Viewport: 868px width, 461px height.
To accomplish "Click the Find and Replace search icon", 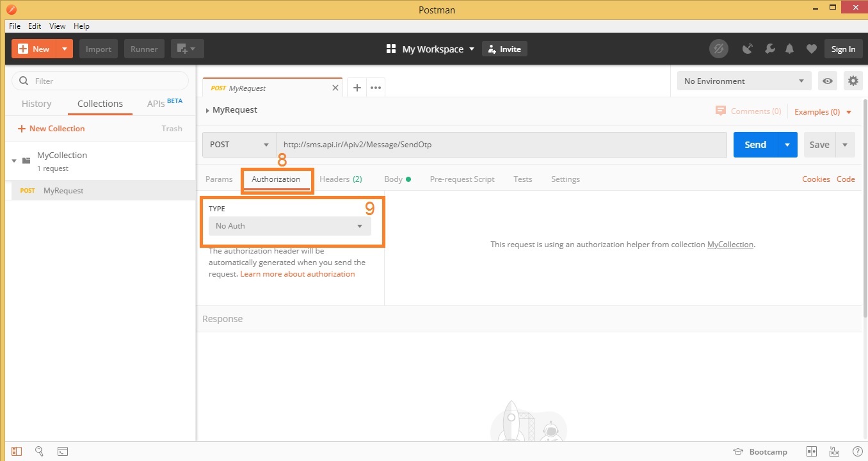I will (39, 451).
